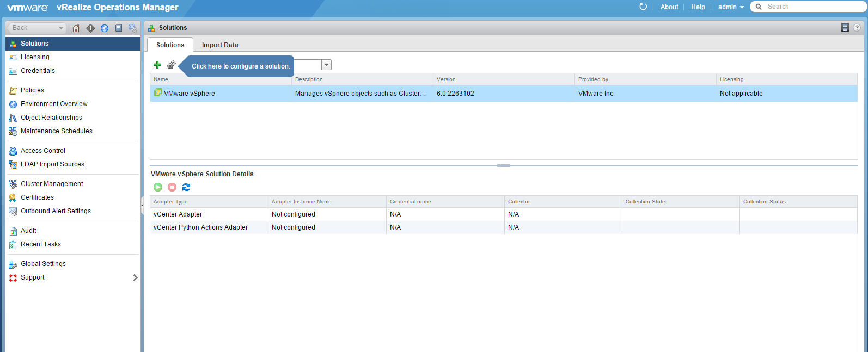Sort by Collection Status column header
The height and width of the screenshot is (352, 868).
[798, 202]
